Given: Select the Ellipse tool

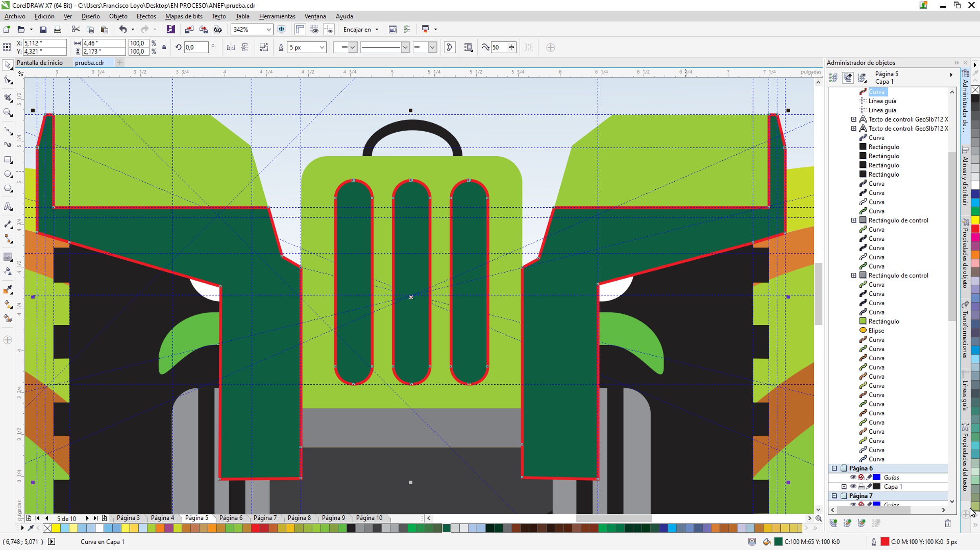Looking at the screenshot, I should 8,174.
